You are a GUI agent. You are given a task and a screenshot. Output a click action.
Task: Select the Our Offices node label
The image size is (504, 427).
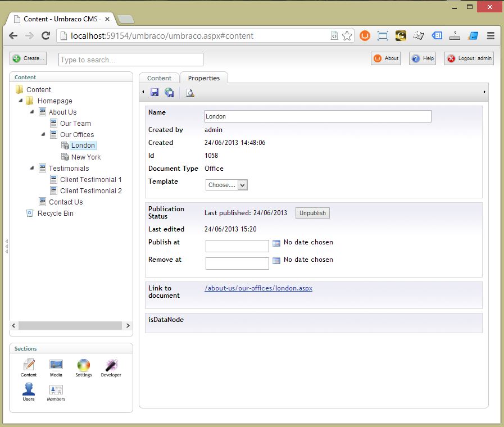click(x=77, y=135)
